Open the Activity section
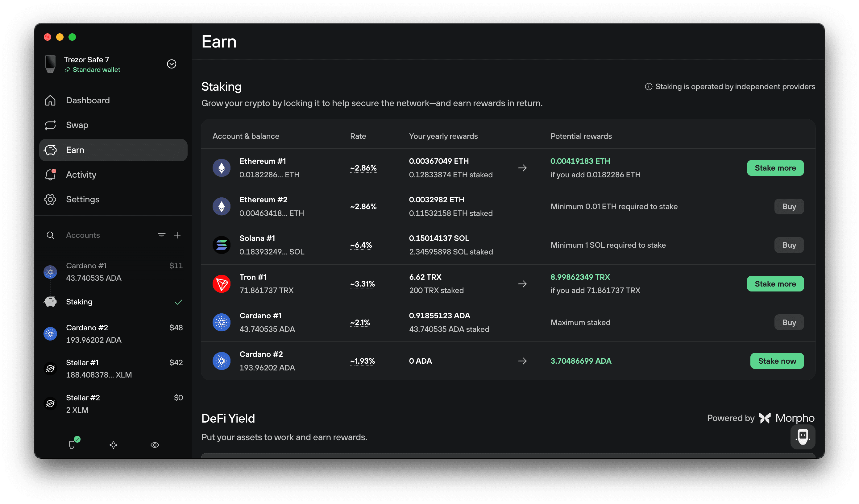This screenshot has height=504, width=859. point(113,175)
